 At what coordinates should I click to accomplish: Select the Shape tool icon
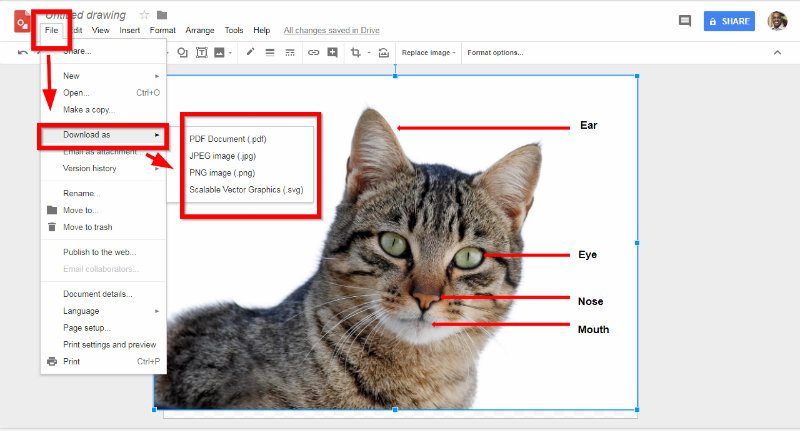(x=182, y=52)
